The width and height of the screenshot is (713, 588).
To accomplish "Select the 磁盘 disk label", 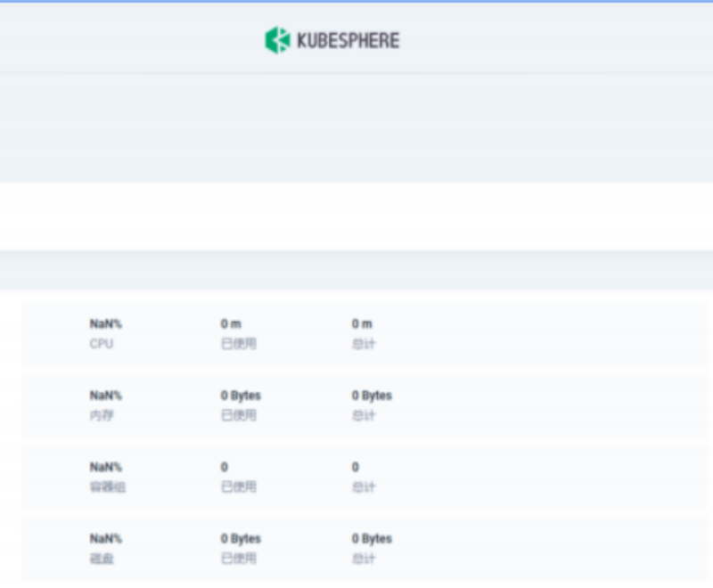I will pos(102,558).
